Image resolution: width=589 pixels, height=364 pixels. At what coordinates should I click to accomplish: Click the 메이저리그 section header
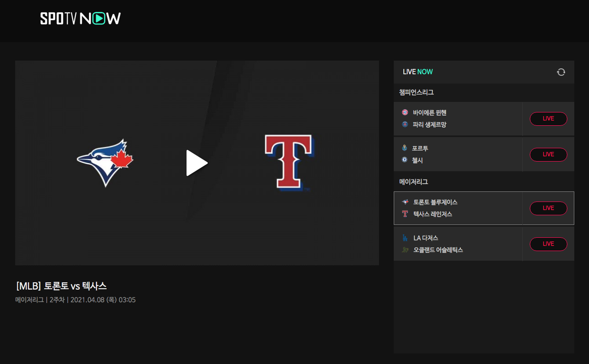[413, 182]
